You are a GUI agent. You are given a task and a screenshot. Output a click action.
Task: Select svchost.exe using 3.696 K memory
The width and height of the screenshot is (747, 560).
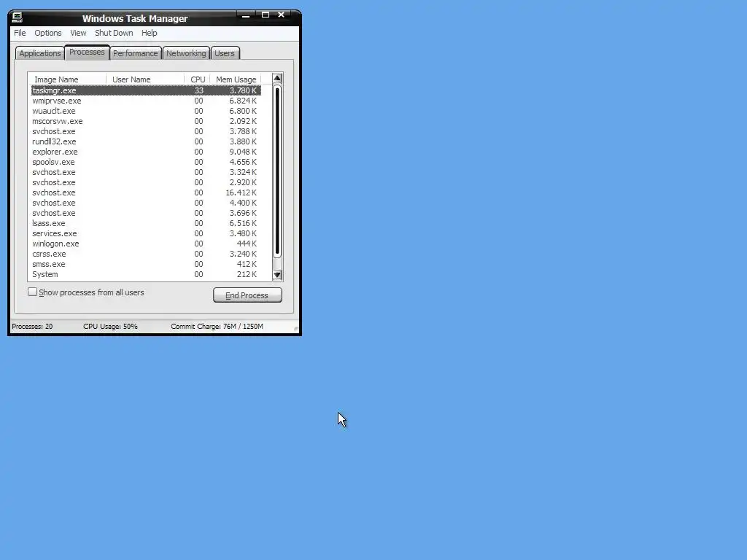pos(146,214)
